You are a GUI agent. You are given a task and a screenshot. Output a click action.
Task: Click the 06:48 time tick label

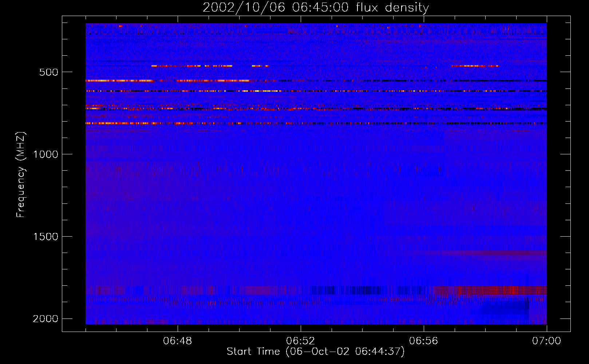pyautogui.click(x=178, y=341)
